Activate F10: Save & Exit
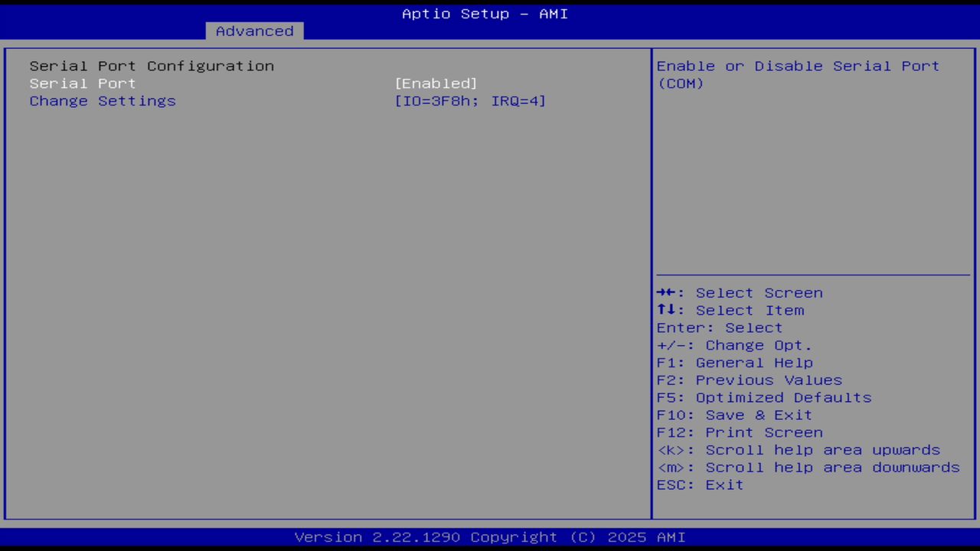The height and width of the screenshot is (551, 980). pos(733,415)
